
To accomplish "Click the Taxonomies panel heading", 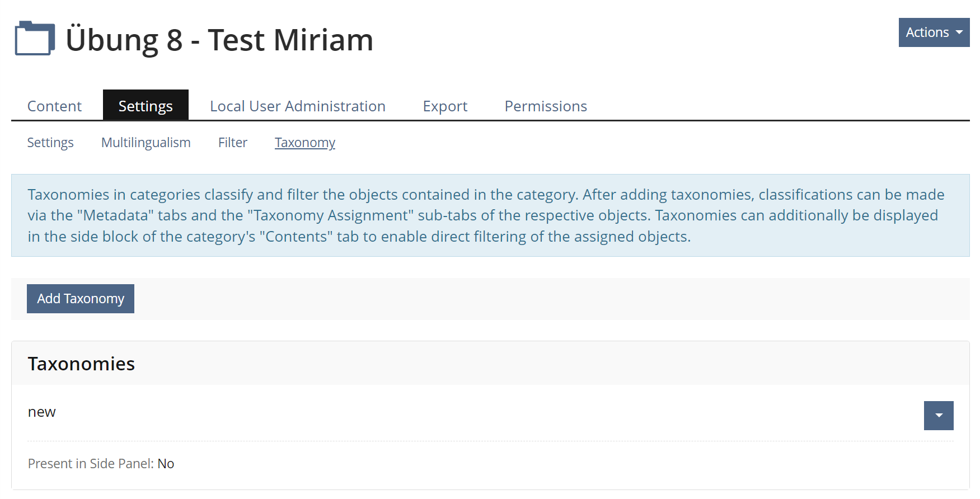I will 82,364.
